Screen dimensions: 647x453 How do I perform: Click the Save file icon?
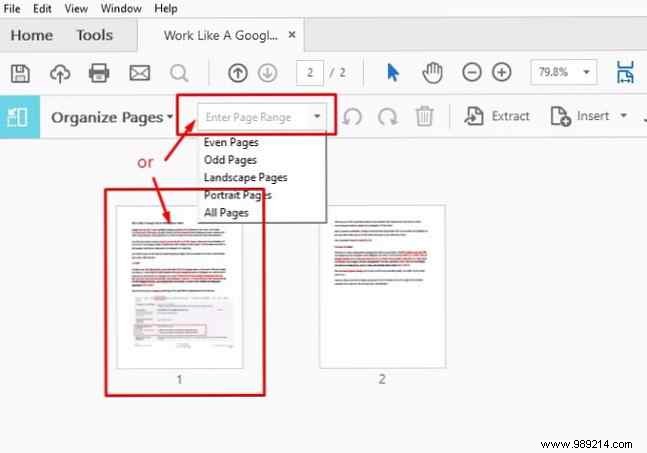(x=20, y=73)
